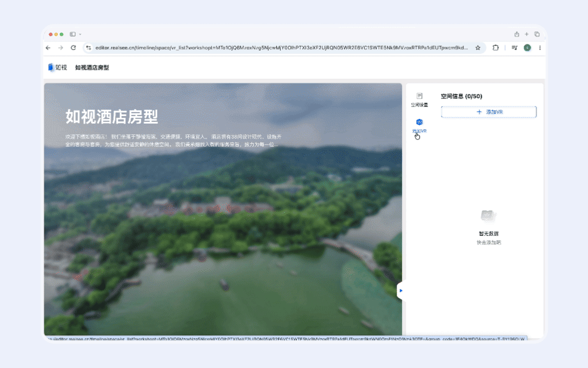Toggle the sidebar icon in title bar

click(x=72, y=34)
